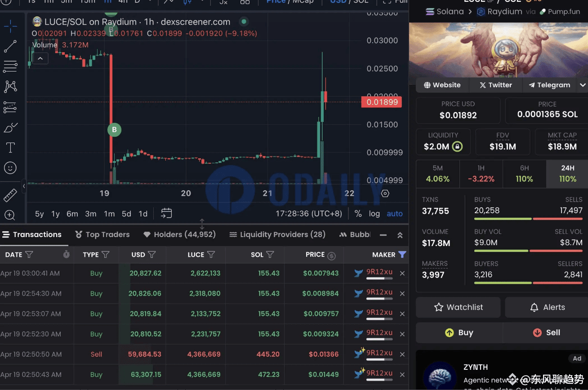Switch to the Top Traders tab

(x=102, y=234)
